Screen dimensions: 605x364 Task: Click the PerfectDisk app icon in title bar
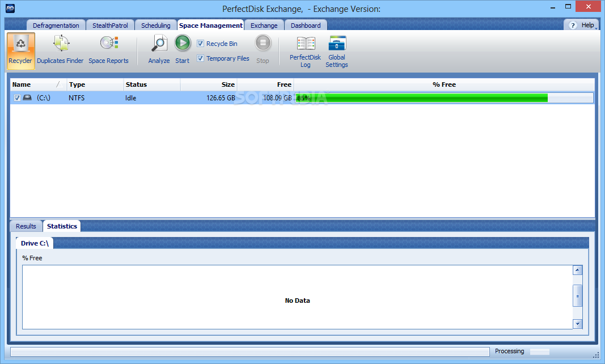(x=10, y=9)
